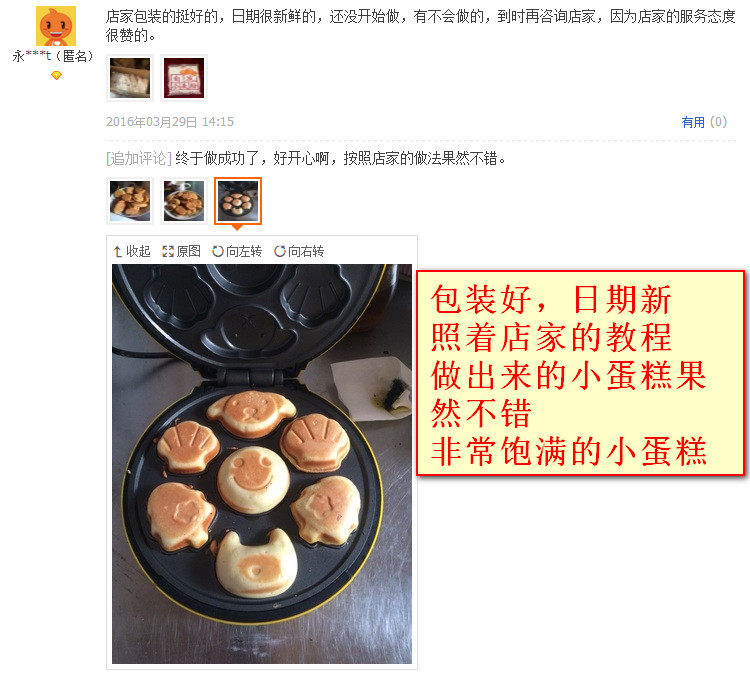
Task: Open red packaged product thumbnail
Action: pyautogui.click(x=184, y=78)
